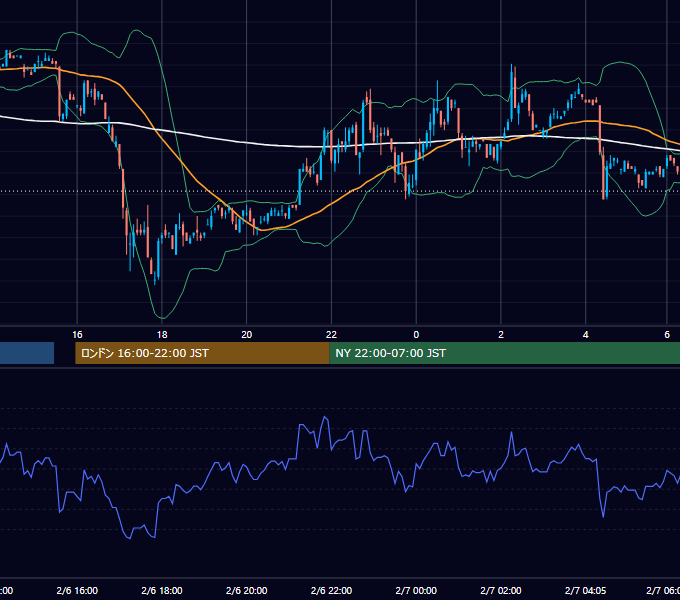Click the 2/6 20:00 time label

click(246, 590)
